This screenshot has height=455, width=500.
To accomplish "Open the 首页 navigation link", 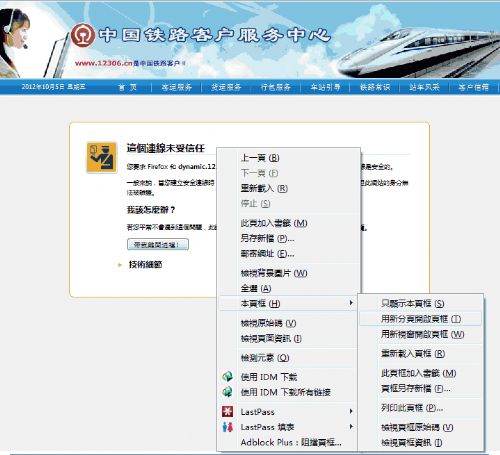I will click(x=127, y=87).
